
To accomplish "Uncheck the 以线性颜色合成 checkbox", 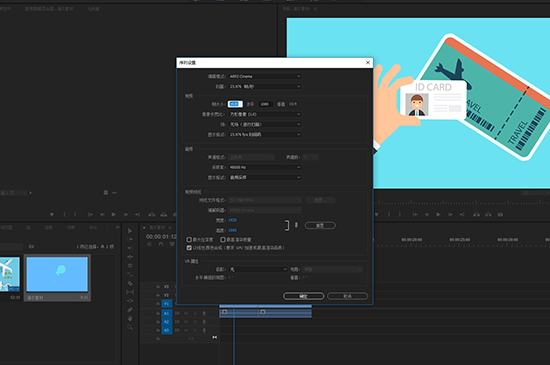I will tap(189, 248).
